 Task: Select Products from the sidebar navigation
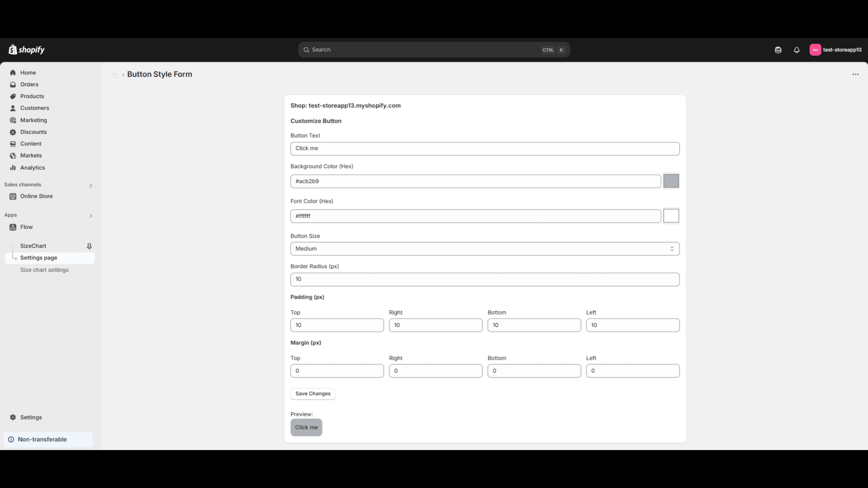[31, 96]
